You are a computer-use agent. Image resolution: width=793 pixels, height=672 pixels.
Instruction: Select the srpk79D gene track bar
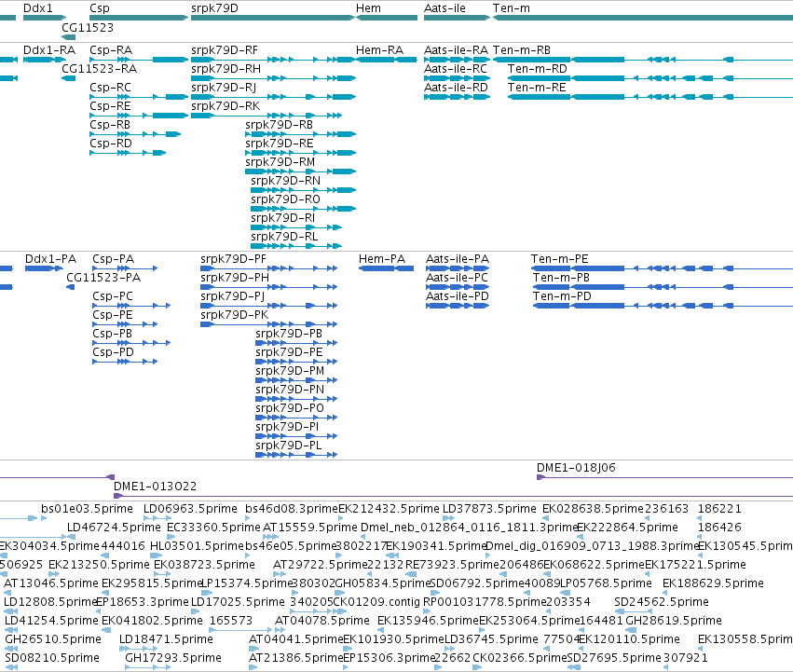(x=273, y=18)
